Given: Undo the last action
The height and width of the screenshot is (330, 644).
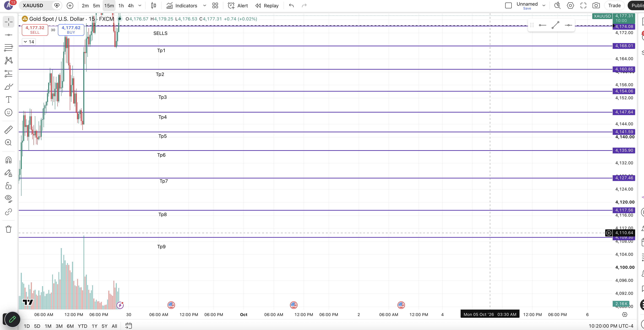Looking at the screenshot, I should pyautogui.click(x=291, y=5).
